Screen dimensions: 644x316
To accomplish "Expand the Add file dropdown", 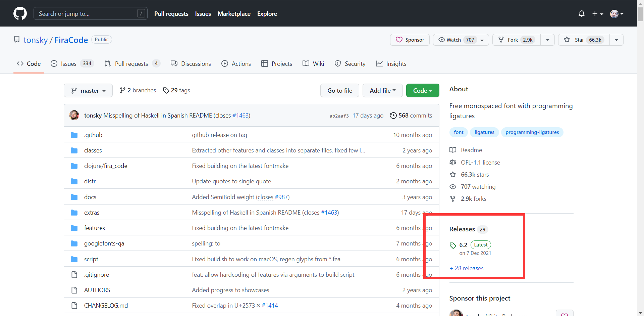I will [x=383, y=91].
